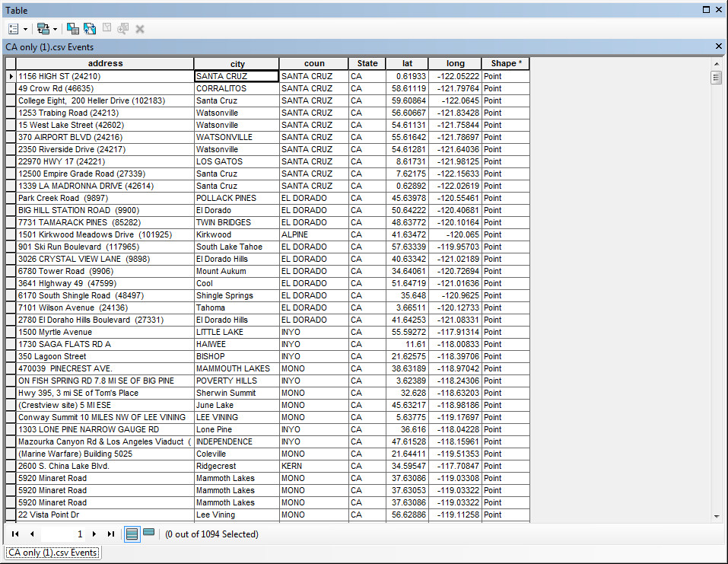Viewport: 728px width, 564px height.
Task: Expand the Table Options dropdown arrow
Action: (x=25, y=29)
